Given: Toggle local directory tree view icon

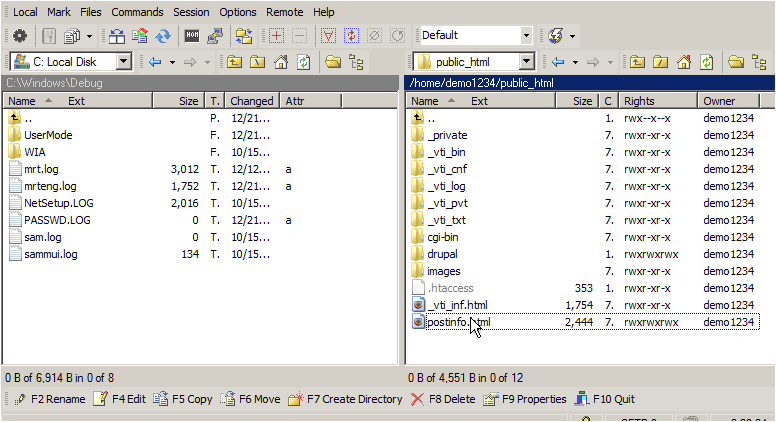Looking at the screenshot, I should click(x=356, y=62).
